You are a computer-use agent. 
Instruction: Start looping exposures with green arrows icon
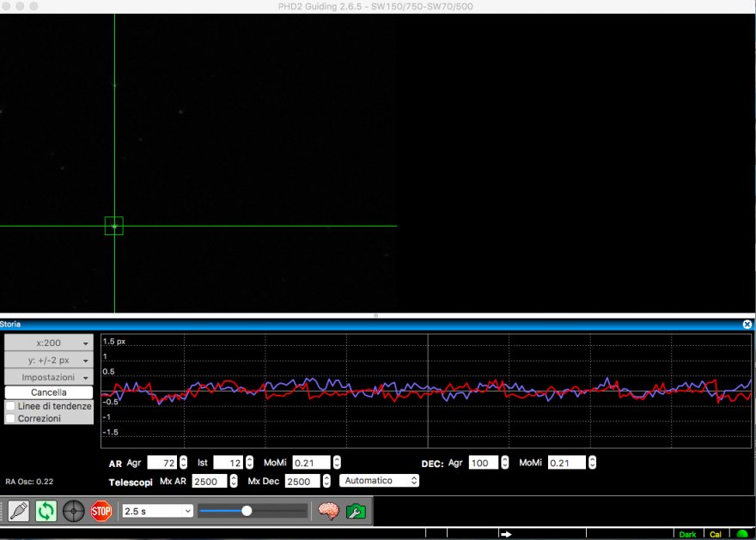pyautogui.click(x=46, y=511)
